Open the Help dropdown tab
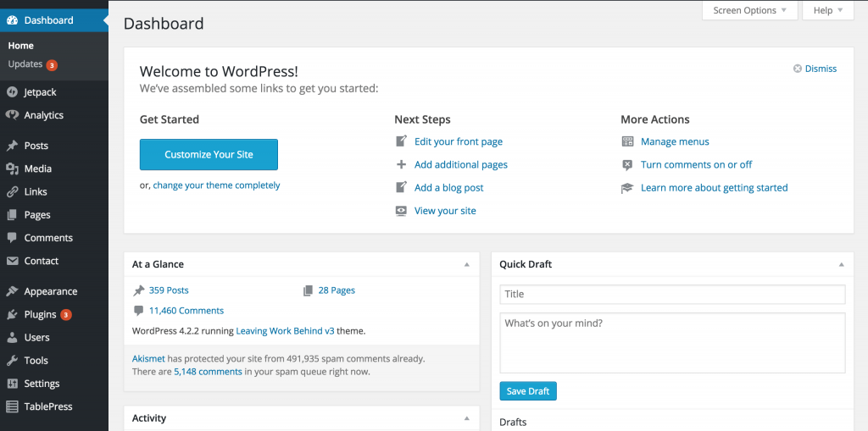 point(827,10)
